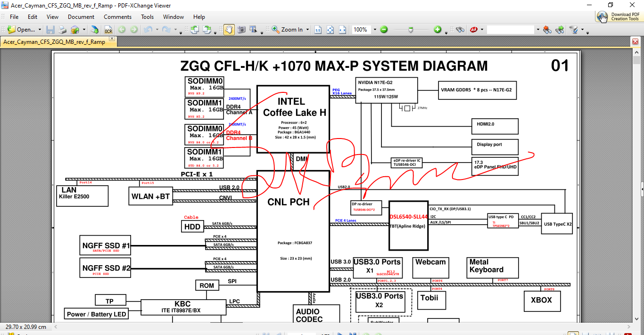Click the green minus zoom out button
The image size is (644, 335).
(x=384, y=30)
